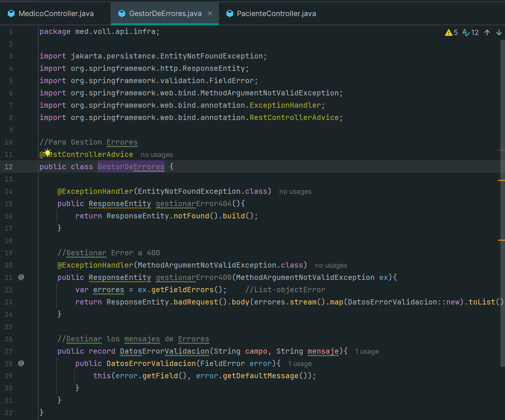Click the comment '//Gestionar Error a 400'
This screenshot has width=505, height=420.
pos(109,253)
